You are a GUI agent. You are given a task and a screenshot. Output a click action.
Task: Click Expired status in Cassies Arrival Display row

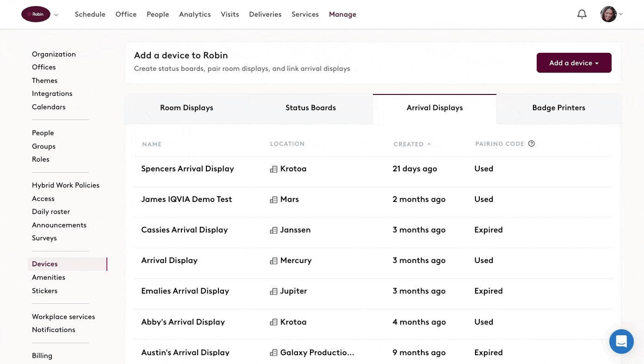coord(488,230)
